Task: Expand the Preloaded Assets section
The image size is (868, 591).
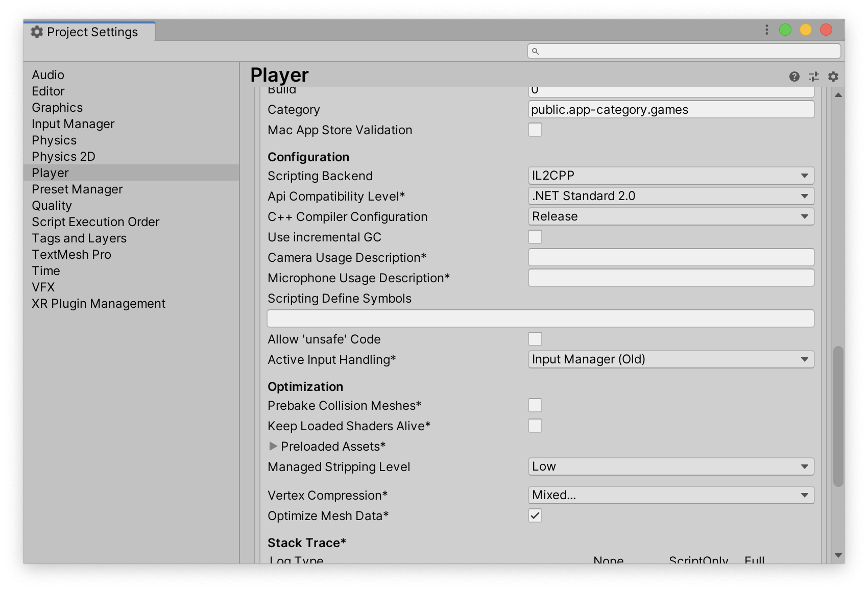Action: 273,446
